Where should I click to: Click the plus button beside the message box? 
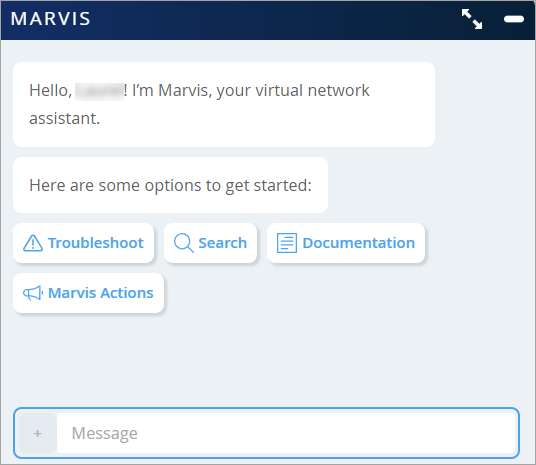tap(38, 433)
